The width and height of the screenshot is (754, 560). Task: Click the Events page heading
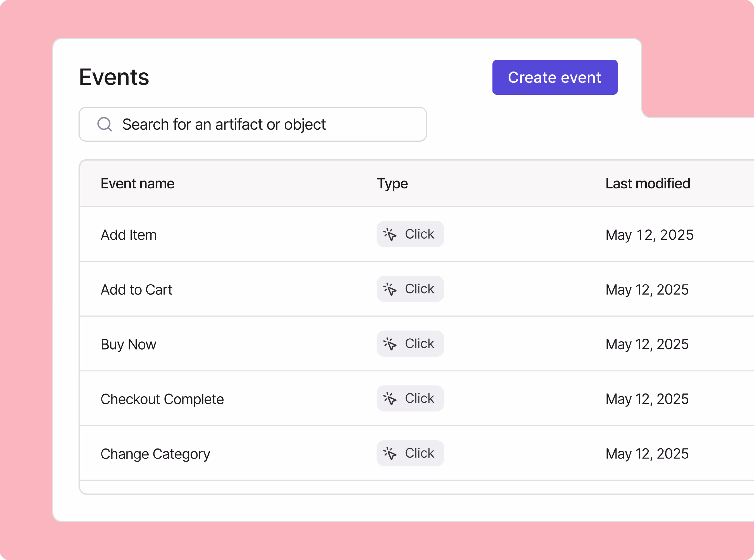coord(114,77)
